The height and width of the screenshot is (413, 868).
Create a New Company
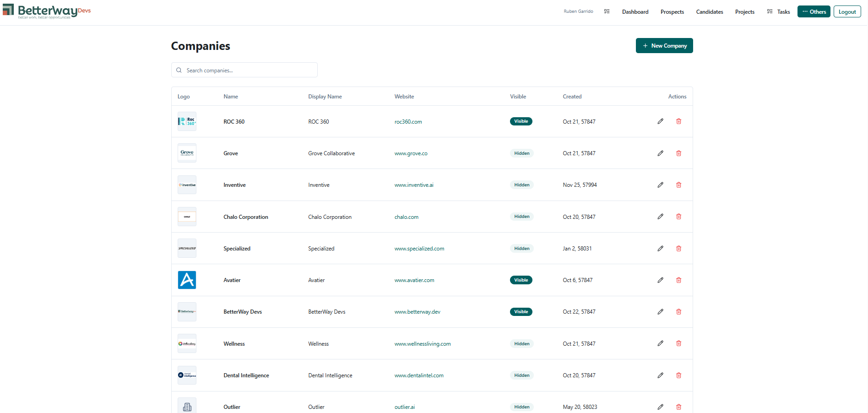coord(664,45)
